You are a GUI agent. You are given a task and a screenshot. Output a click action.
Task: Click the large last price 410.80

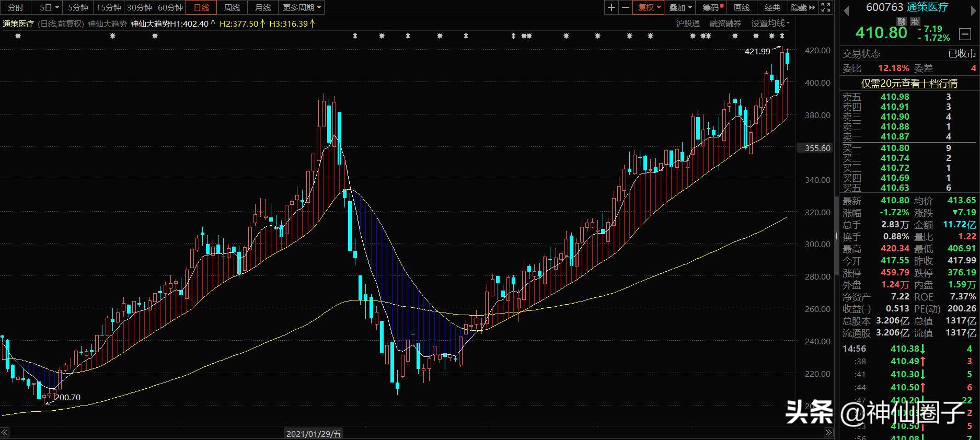tap(881, 32)
